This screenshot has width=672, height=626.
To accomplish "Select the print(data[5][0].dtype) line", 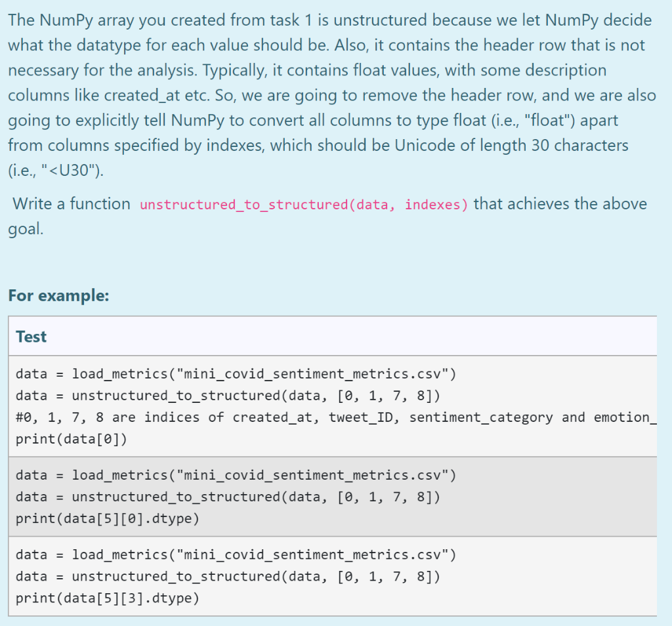I will click(108, 518).
